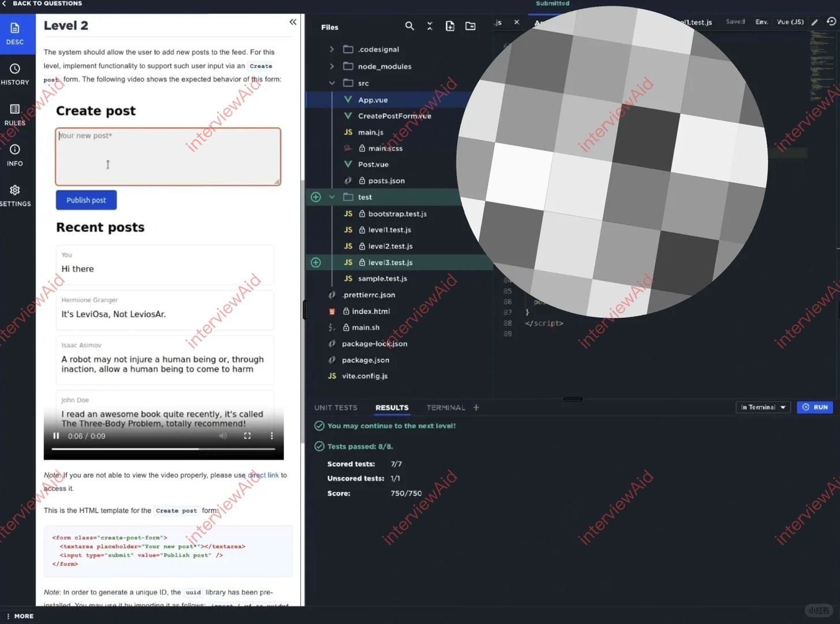The image size is (840, 624).
Task: Open the SETTINGS gear panel
Action: point(15,195)
